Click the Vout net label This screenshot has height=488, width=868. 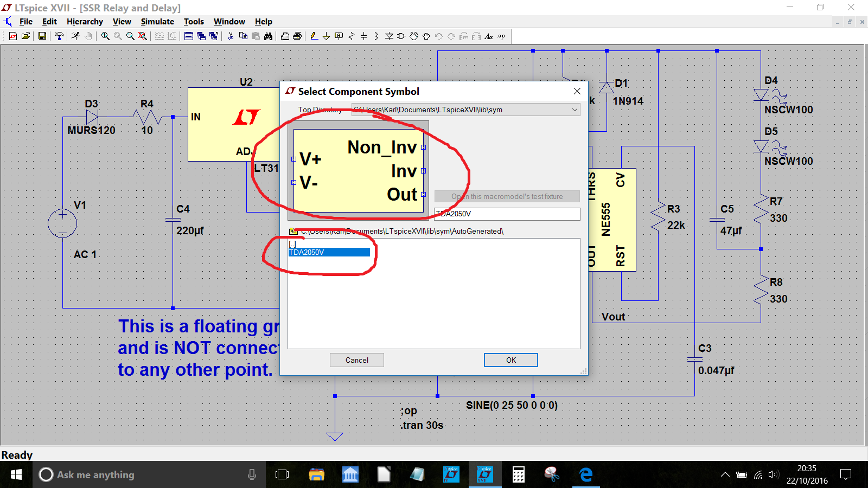coord(613,317)
